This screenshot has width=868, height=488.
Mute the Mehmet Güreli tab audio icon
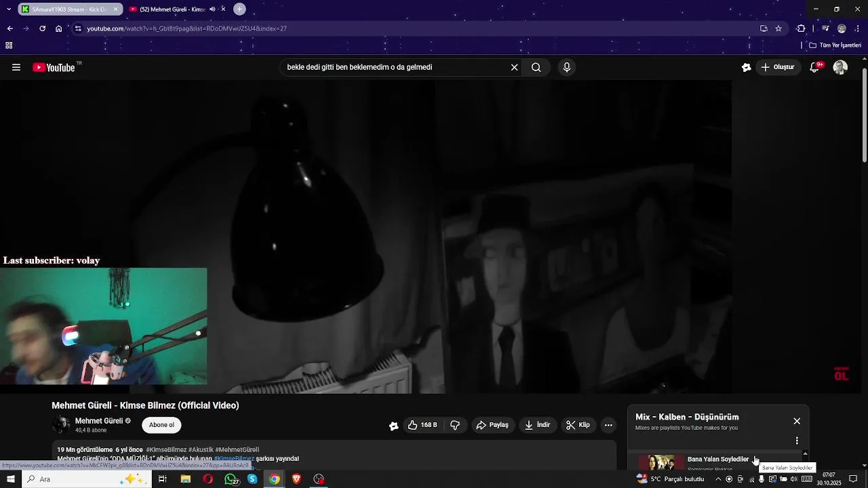(212, 9)
